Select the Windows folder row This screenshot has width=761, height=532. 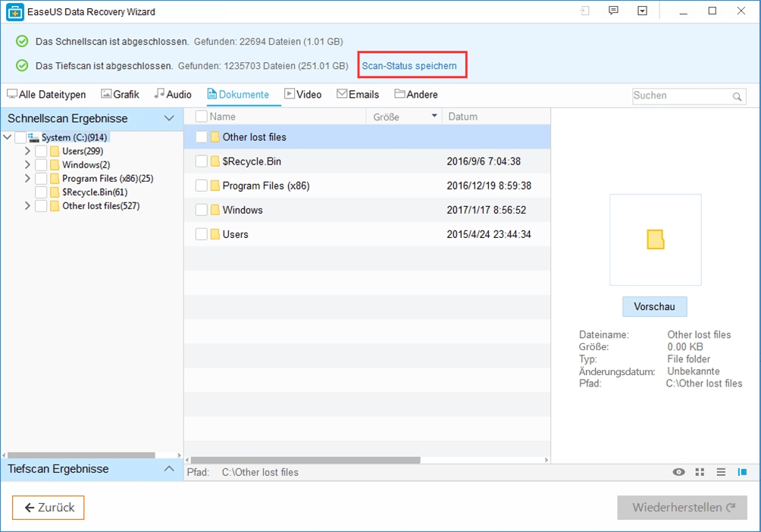pos(368,210)
